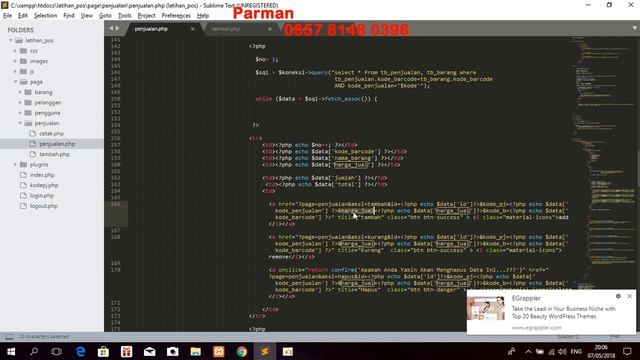Collapse the latihan_pos root folder arrow
The width and height of the screenshot is (640, 360).
click(11, 40)
